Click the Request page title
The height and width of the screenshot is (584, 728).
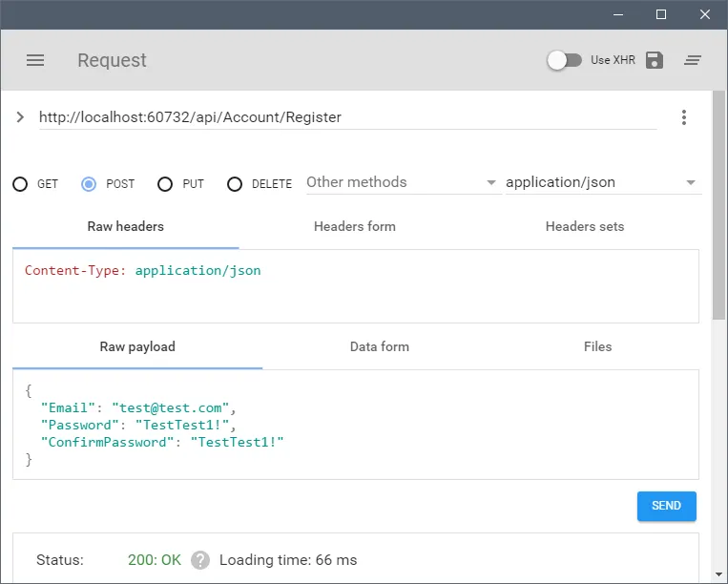coord(112,60)
